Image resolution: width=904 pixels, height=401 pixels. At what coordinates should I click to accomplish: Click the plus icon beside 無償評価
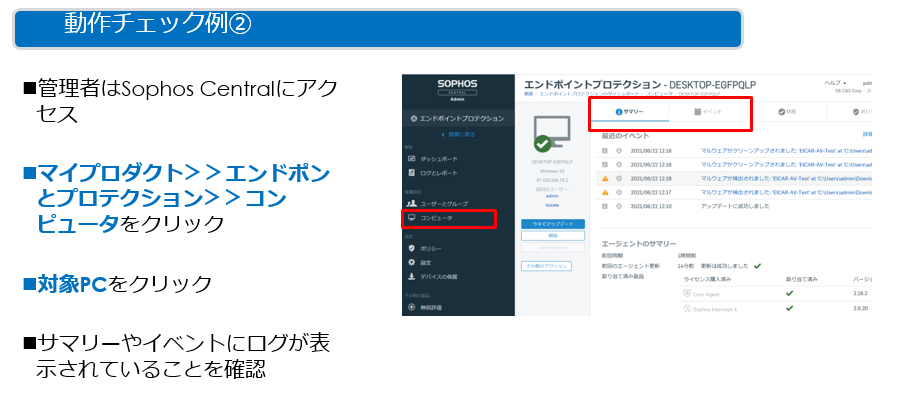[412, 308]
